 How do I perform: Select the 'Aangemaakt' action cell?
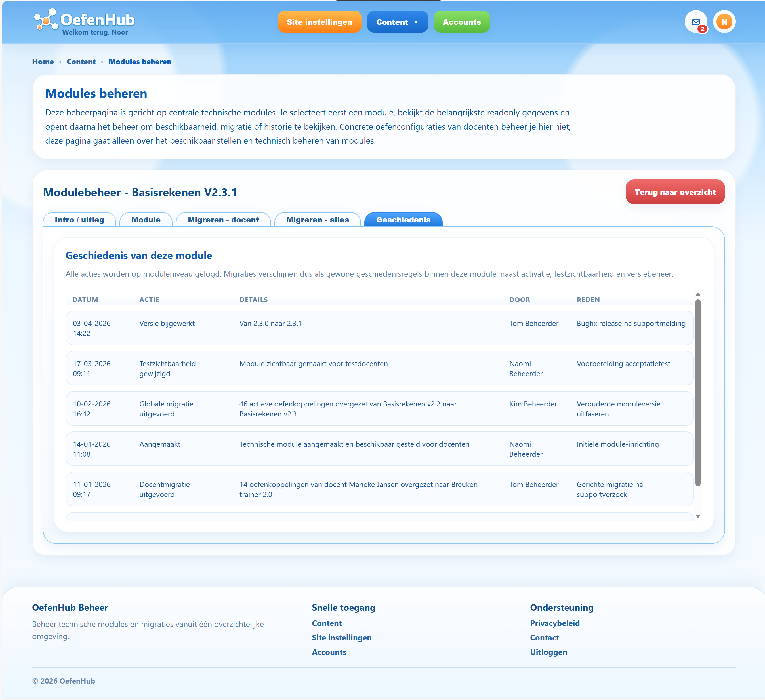(160, 444)
